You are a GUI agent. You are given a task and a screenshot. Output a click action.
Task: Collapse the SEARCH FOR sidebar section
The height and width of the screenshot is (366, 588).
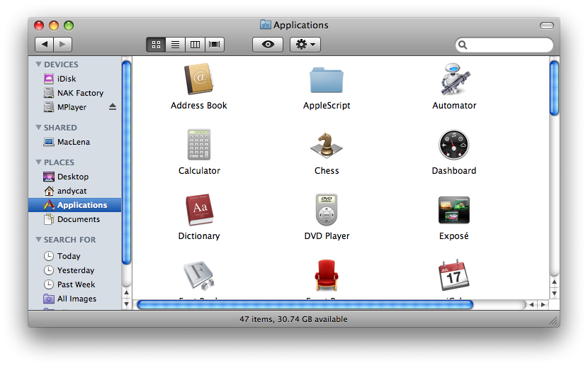click(x=38, y=240)
